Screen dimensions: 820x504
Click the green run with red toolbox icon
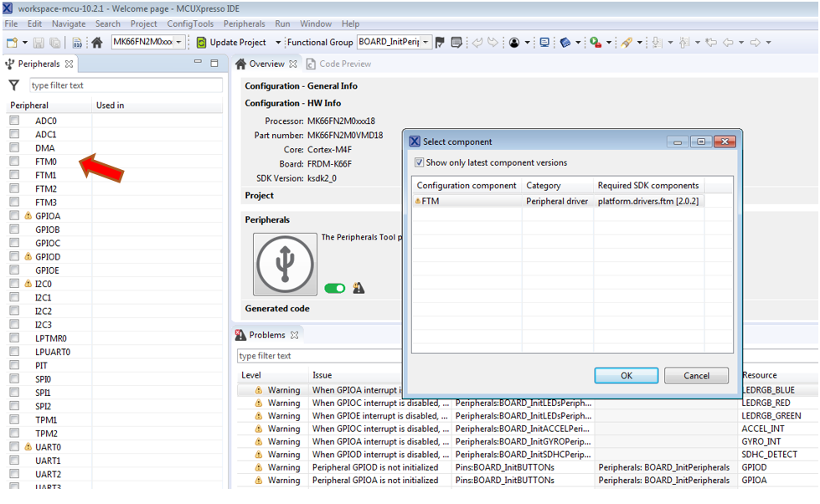coord(596,43)
